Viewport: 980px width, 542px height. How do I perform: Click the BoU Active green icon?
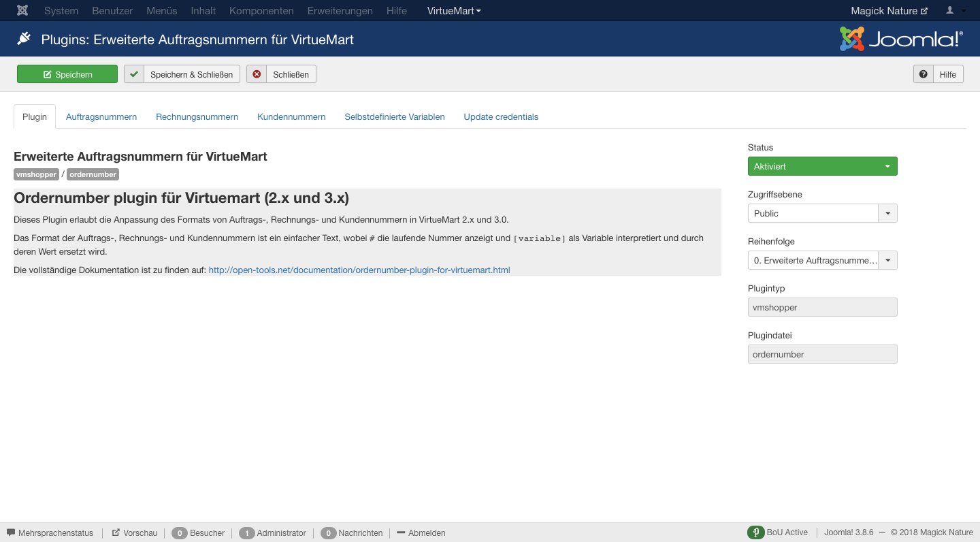755,532
